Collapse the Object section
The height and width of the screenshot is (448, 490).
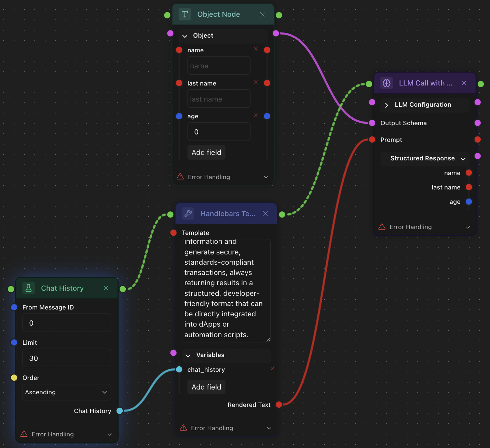click(x=185, y=36)
